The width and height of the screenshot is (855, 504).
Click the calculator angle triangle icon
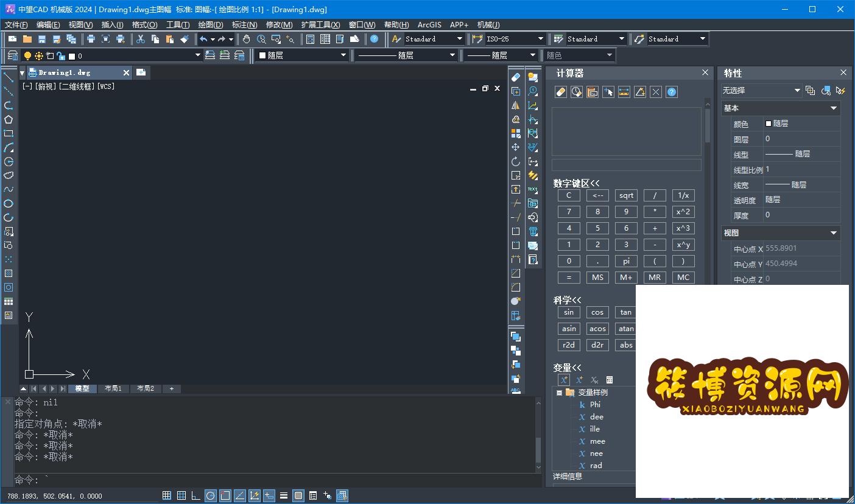tap(640, 92)
